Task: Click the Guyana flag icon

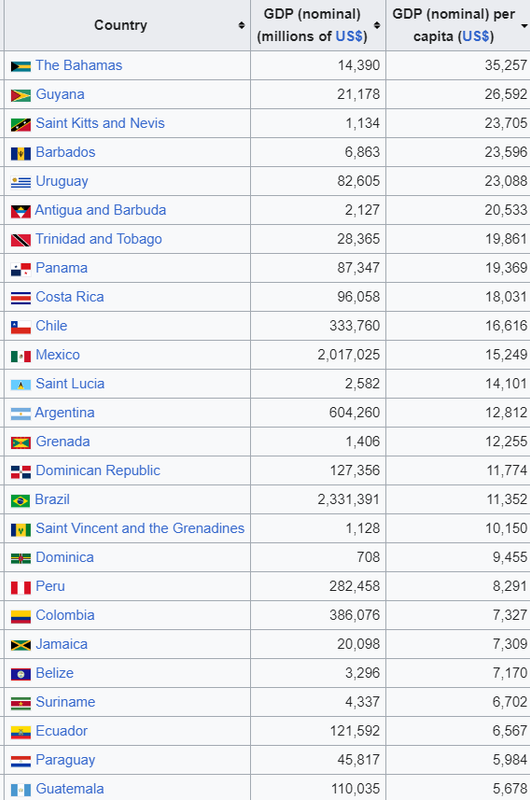Action: [x=20, y=95]
